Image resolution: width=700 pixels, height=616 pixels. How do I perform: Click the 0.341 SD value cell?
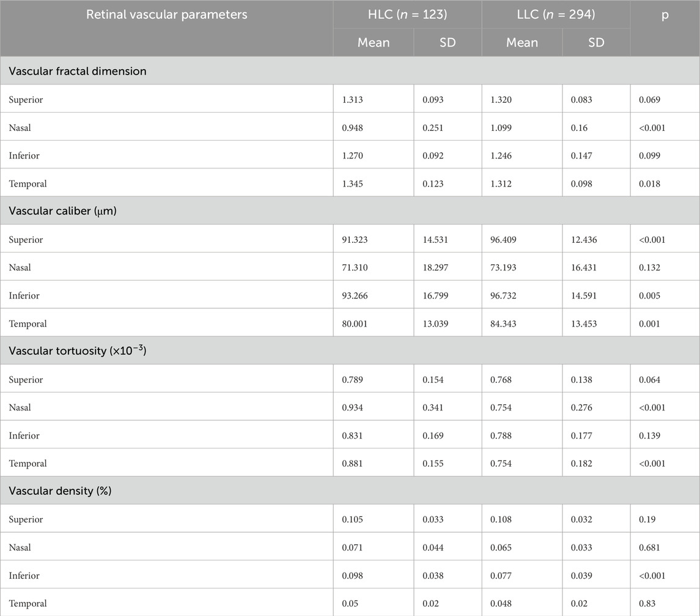coord(433,407)
